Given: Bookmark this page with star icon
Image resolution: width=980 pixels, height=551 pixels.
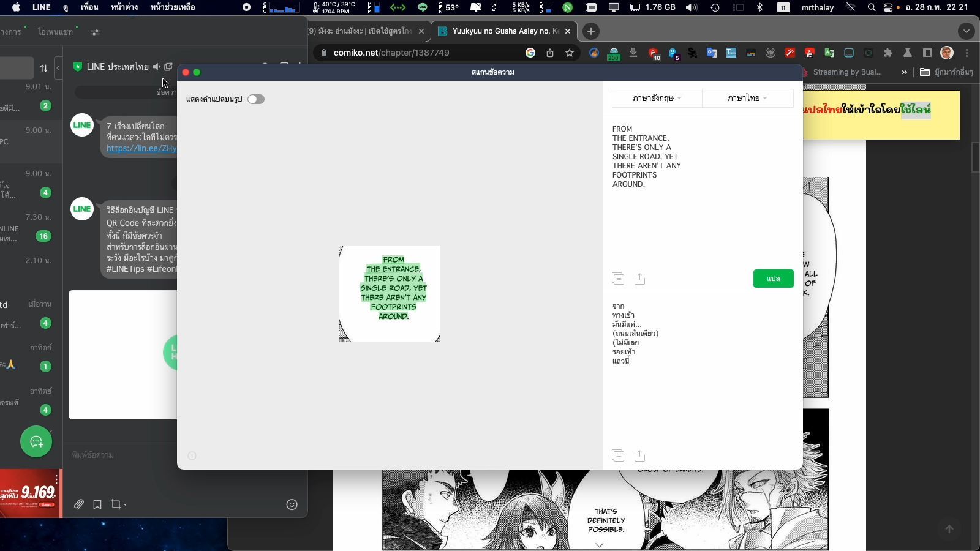Looking at the screenshot, I should (570, 53).
